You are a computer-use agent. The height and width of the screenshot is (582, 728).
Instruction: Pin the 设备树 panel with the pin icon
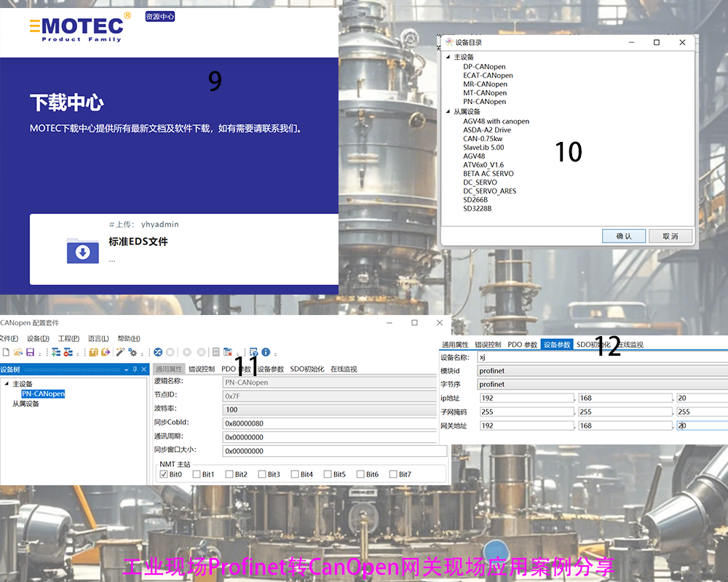tap(135, 370)
